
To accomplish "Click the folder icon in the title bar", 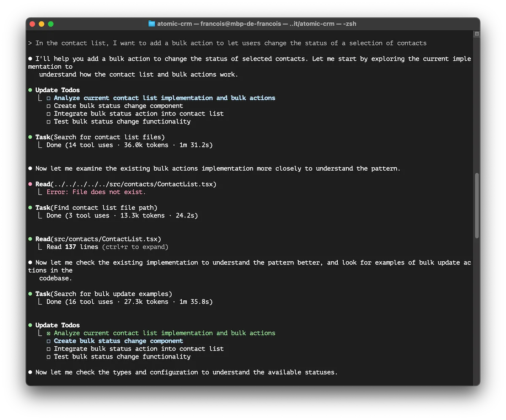I will tap(152, 24).
